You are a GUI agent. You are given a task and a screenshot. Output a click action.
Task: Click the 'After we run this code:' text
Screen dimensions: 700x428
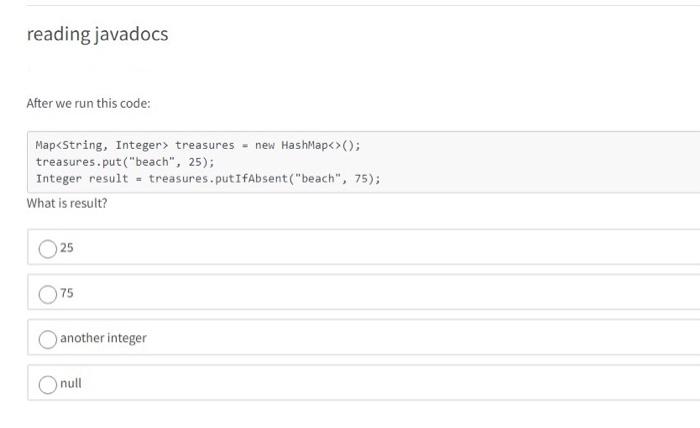89,103
